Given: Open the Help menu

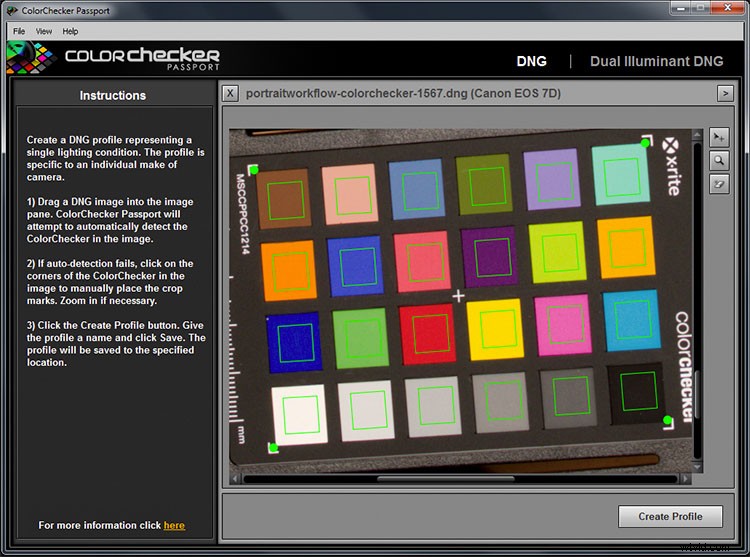Looking at the screenshot, I should 70,31.
